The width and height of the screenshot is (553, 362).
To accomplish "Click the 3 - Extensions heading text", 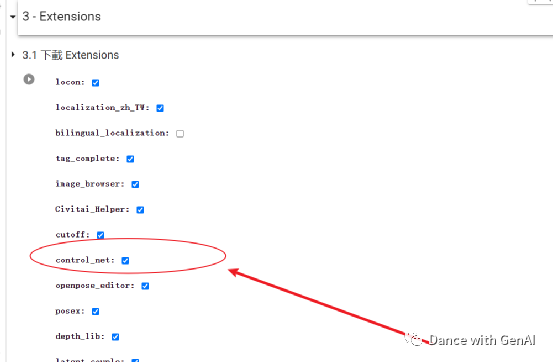I will (61, 17).
